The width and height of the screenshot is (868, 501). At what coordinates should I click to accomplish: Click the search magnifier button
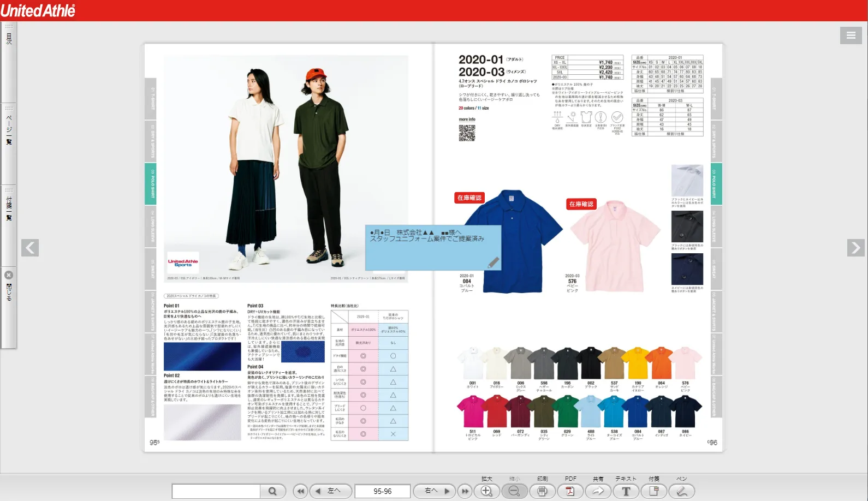(272, 491)
